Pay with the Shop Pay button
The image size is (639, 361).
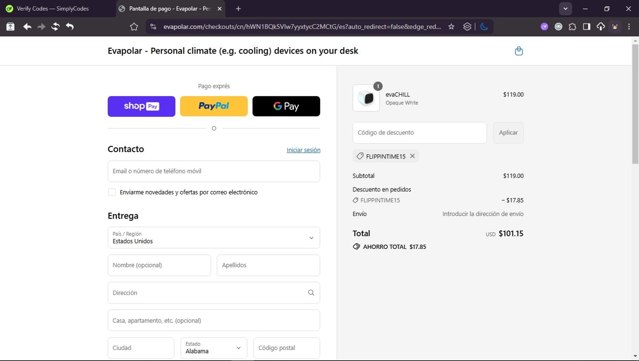pyautogui.click(x=141, y=106)
